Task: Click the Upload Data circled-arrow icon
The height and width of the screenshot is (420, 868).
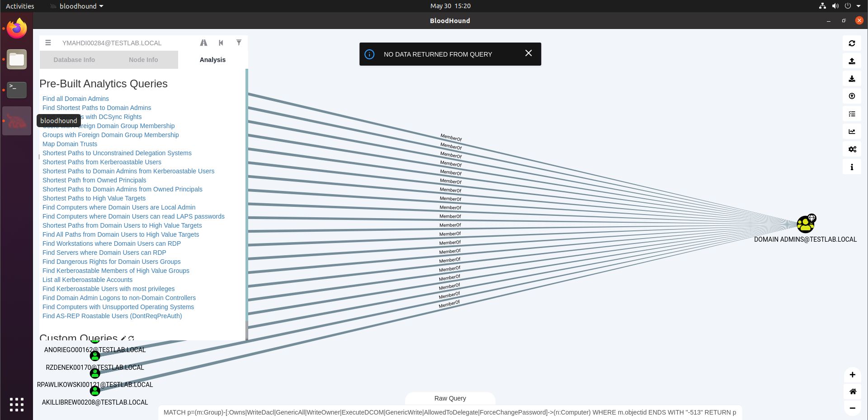Action: pyautogui.click(x=852, y=96)
